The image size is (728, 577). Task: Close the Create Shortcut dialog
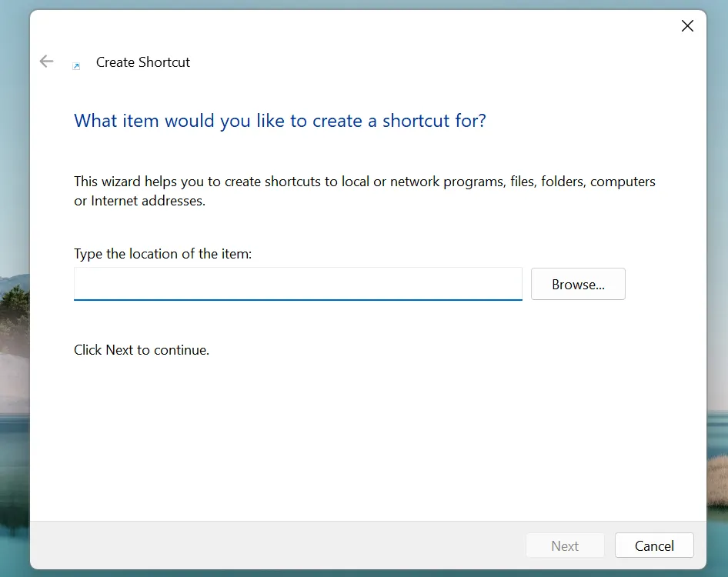tap(687, 25)
